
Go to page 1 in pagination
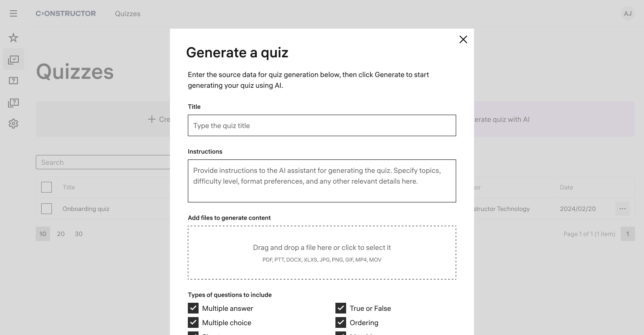(628, 234)
